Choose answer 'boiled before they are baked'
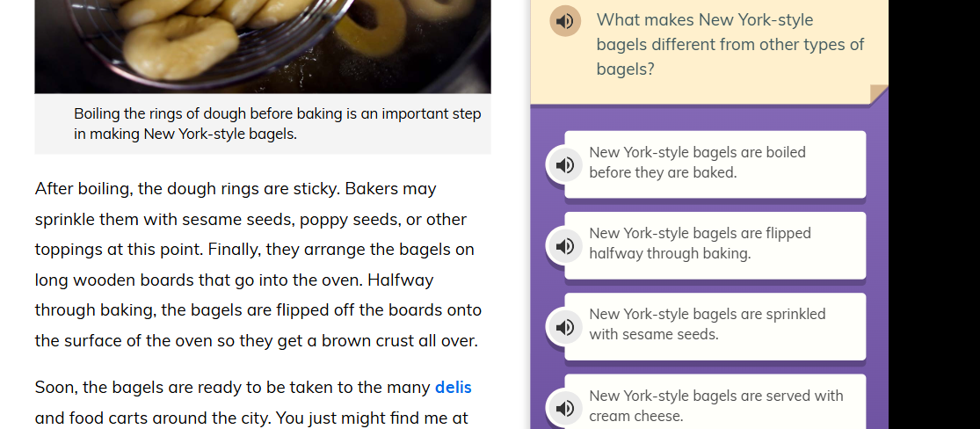 [714, 164]
